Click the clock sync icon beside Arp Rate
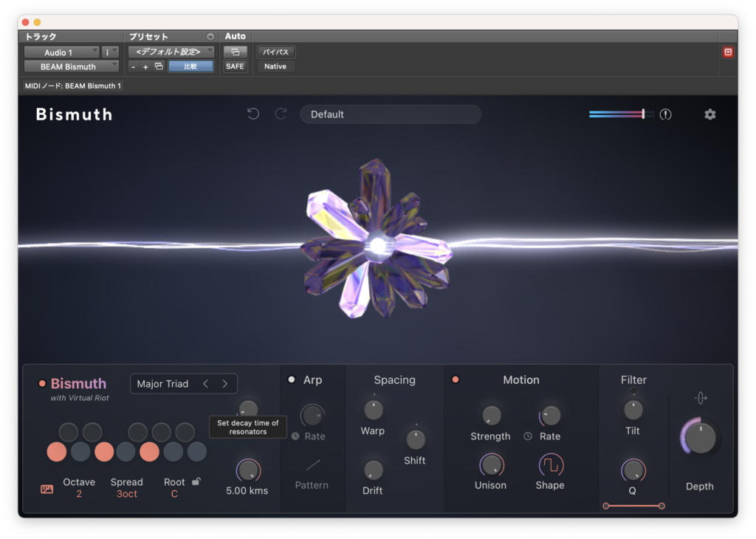This screenshot has width=756, height=539. click(295, 436)
